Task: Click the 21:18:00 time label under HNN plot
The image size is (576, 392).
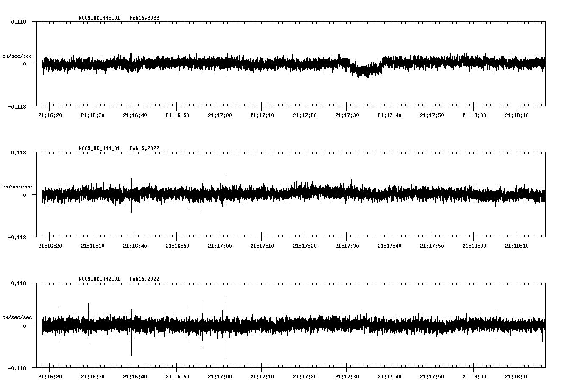Action: pos(474,246)
